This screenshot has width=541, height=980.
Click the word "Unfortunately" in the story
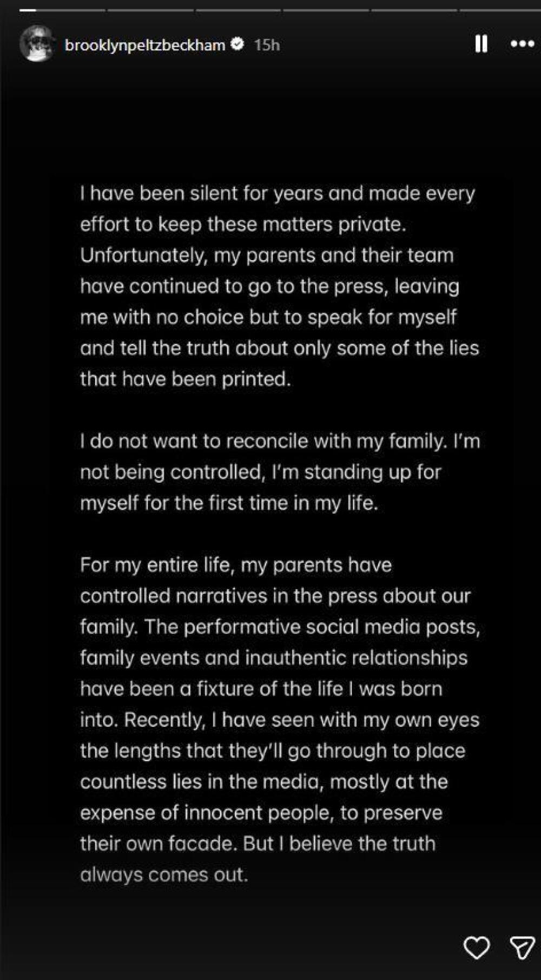point(143,255)
